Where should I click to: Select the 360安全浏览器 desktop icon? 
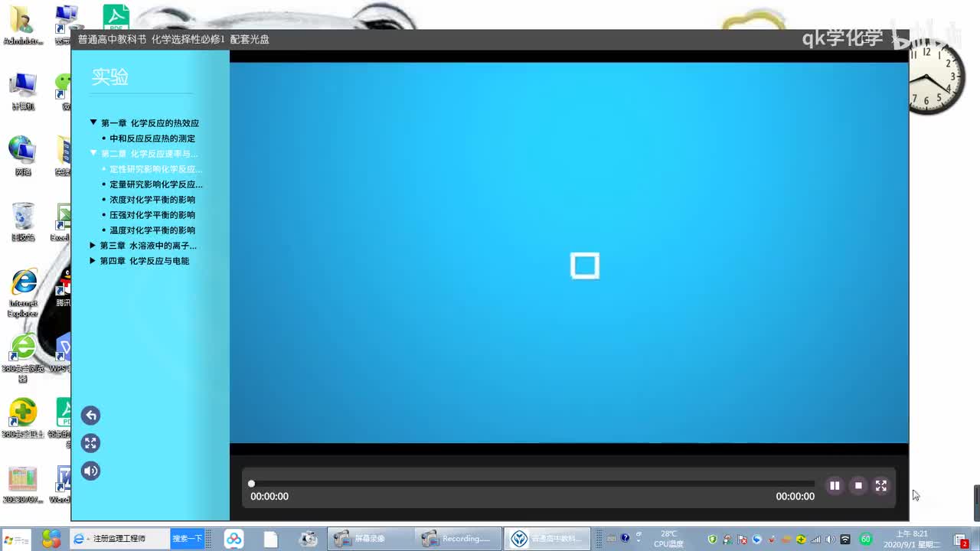(x=23, y=358)
